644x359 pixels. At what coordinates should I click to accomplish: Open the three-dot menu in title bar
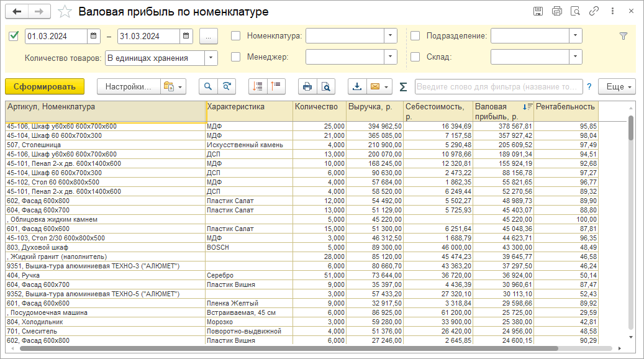(x=613, y=11)
